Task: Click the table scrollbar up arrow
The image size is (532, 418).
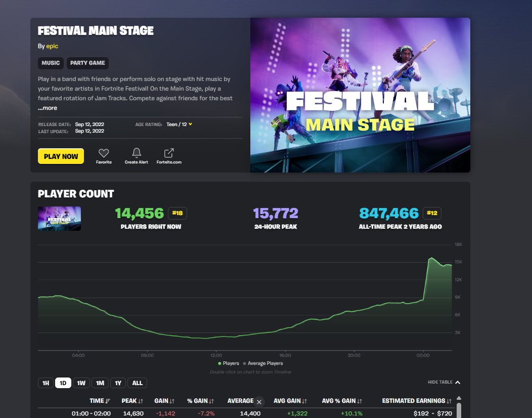Action: [x=459, y=398]
